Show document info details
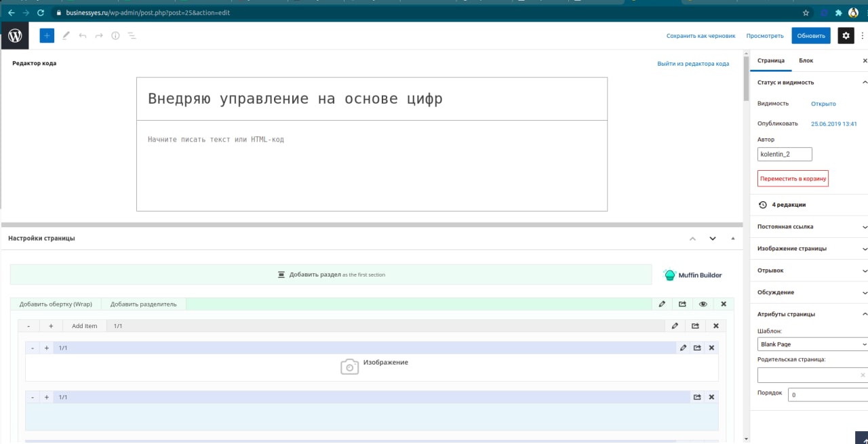Image resolution: width=868 pixels, height=444 pixels. (x=115, y=36)
